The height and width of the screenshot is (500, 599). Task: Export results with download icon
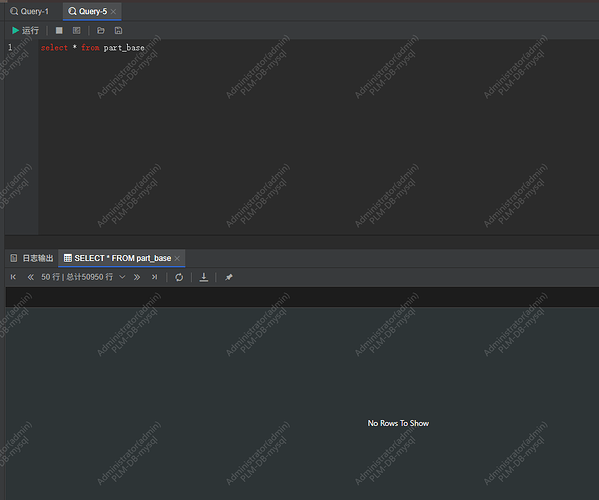204,277
